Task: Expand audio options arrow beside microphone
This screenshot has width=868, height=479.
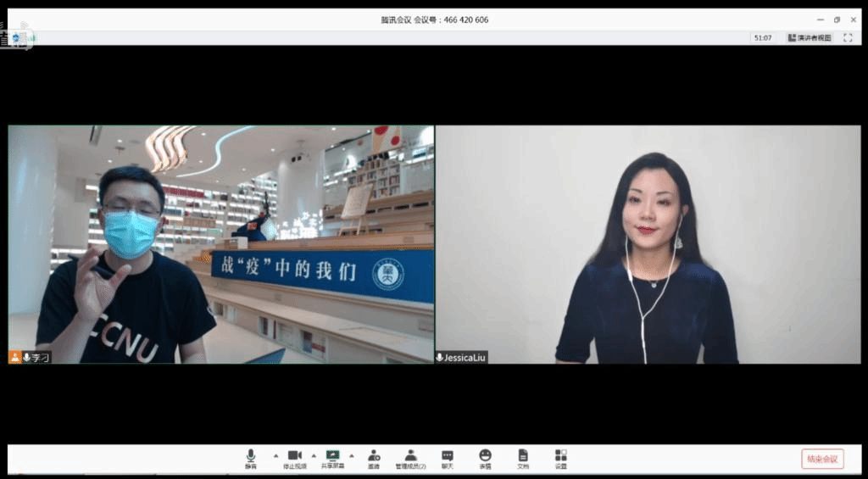Action: coord(275,455)
